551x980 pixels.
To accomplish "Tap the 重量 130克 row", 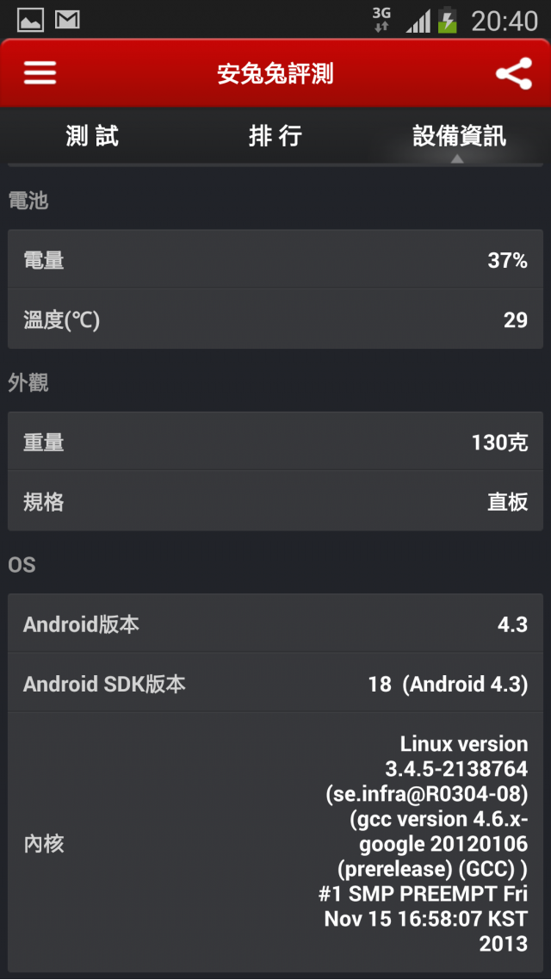I will pos(275,442).
